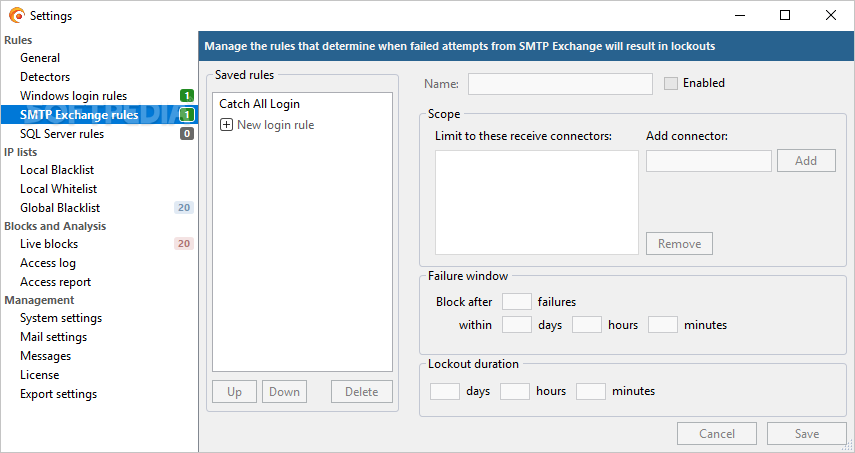Go to Mail settings
This screenshot has width=855, height=453.
click(x=53, y=337)
